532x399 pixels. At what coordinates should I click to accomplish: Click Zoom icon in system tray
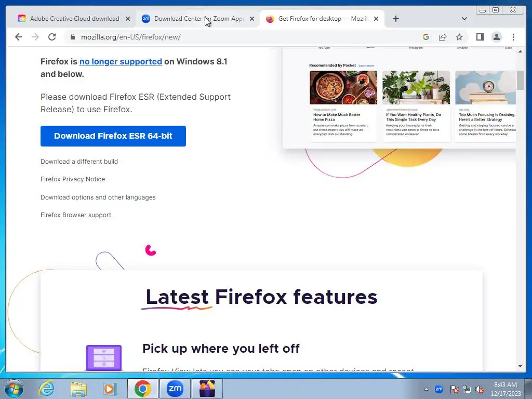point(438,389)
